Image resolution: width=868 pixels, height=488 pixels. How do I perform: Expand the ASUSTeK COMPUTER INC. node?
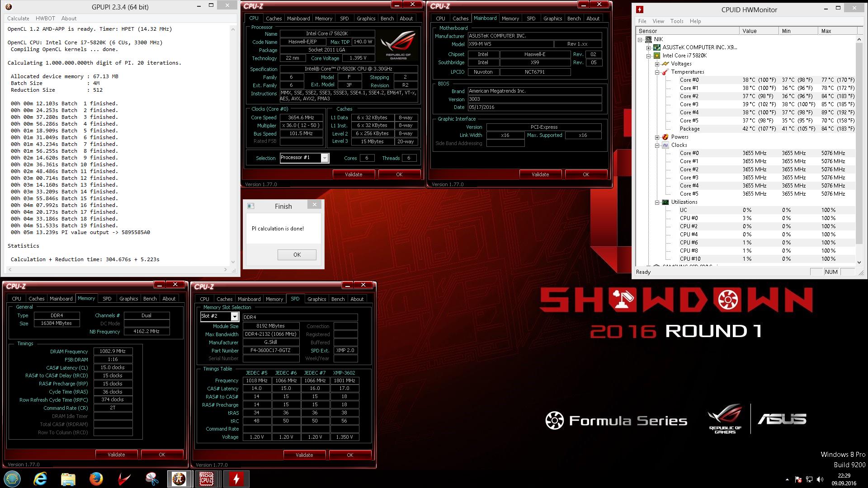point(648,47)
